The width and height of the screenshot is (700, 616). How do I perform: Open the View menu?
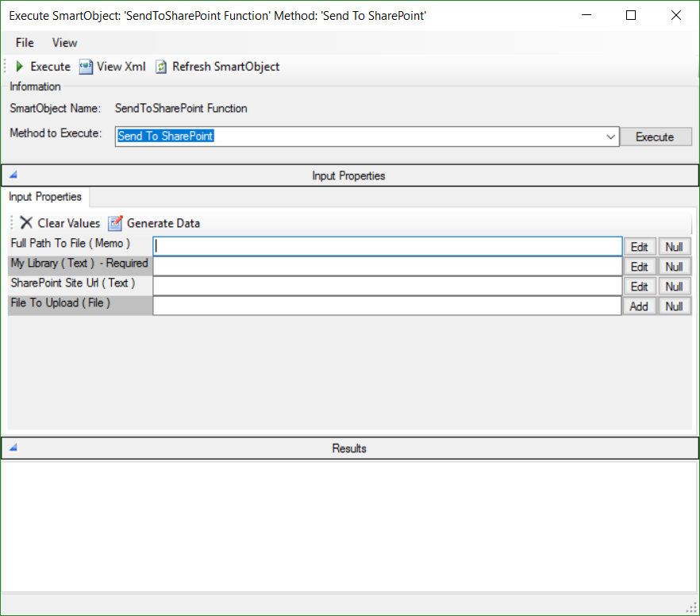coord(64,43)
